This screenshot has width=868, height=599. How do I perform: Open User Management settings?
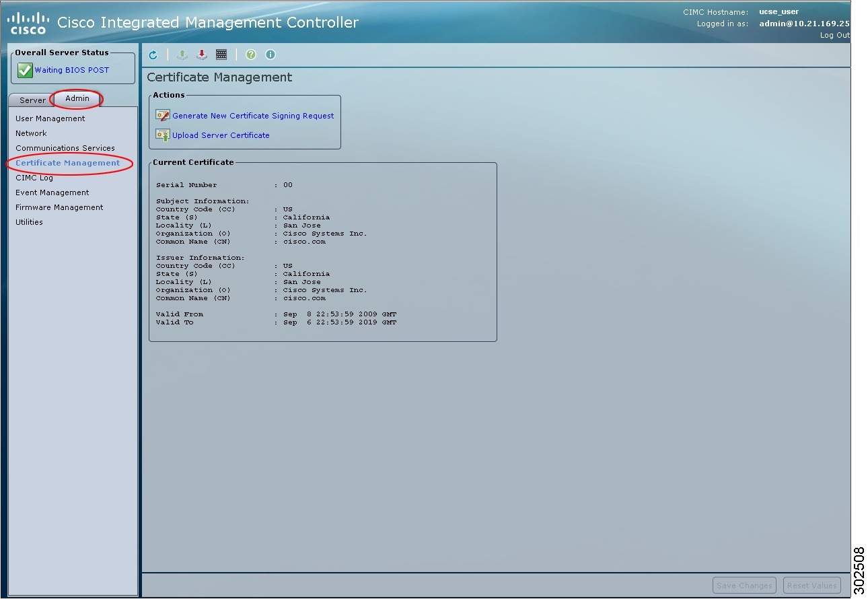50,118
